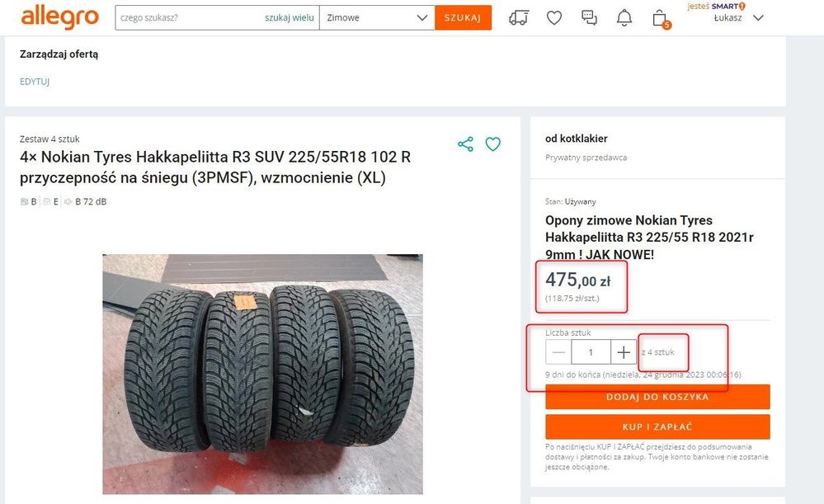Expand the Zimowe category dropdown
The height and width of the screenshot is (504, 824).
[377, 18]
